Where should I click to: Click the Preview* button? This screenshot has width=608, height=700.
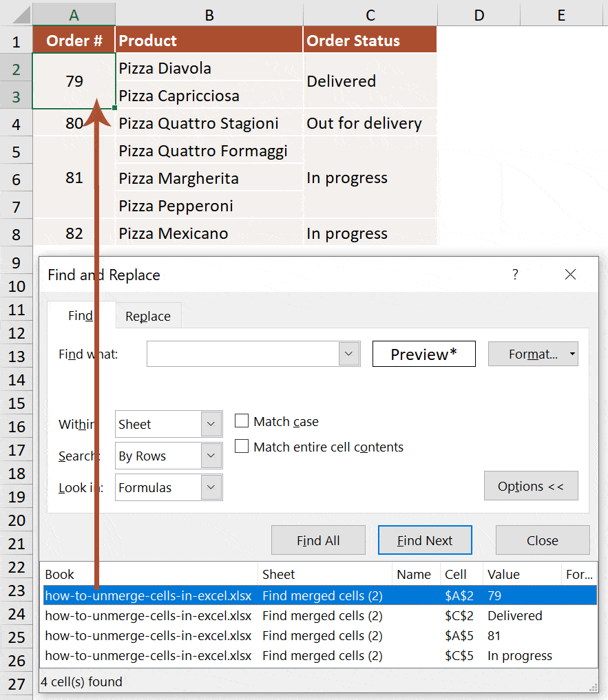pyautogui.click(x=423, y=354)
